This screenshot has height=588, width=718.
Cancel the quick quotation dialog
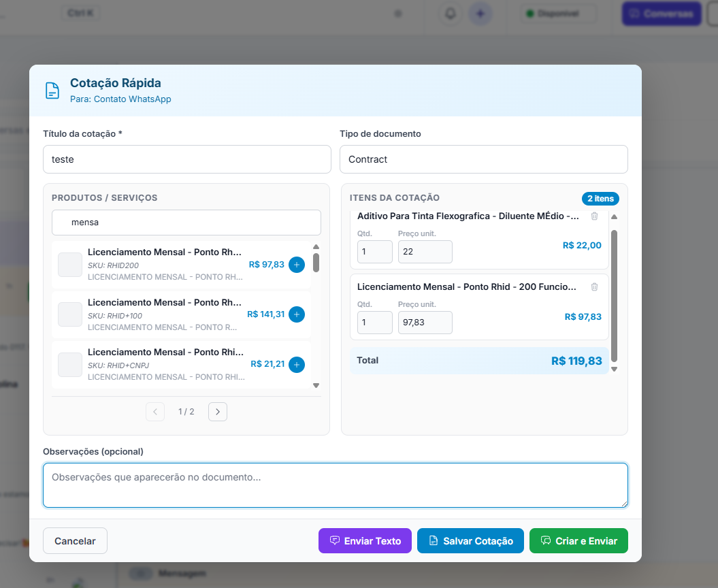75,541
